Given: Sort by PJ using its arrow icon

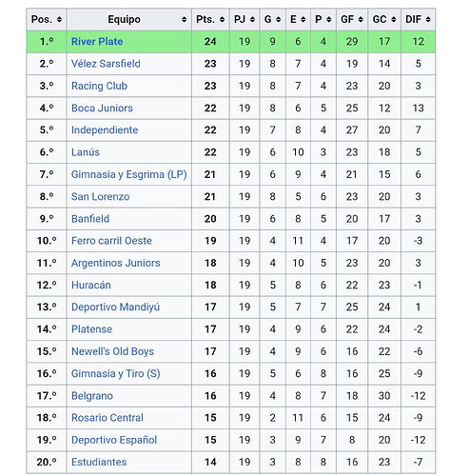Looking at the screenshot, I should click(x=252, y=20).
